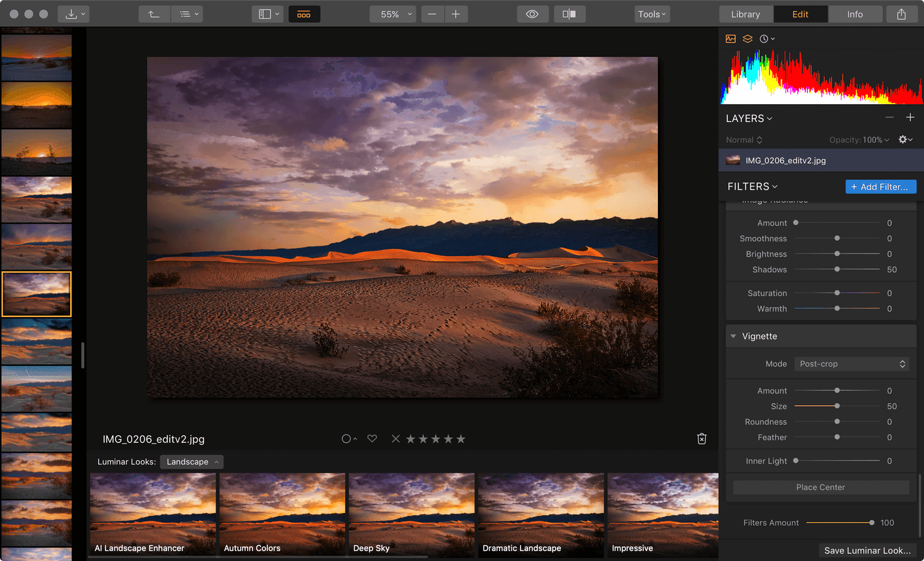Viewport: 924px width, 561px height.
Task: Switch to the Info tab
Action: coord(855,14)
